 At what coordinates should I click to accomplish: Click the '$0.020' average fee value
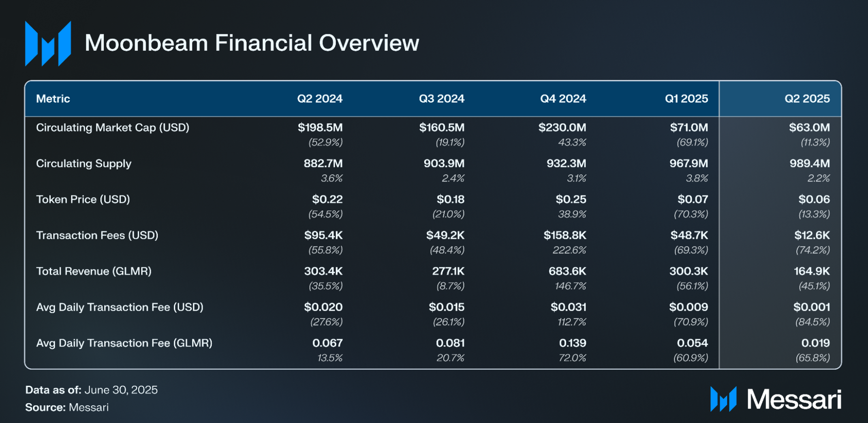pyautogui.click(x=323, y=307)
